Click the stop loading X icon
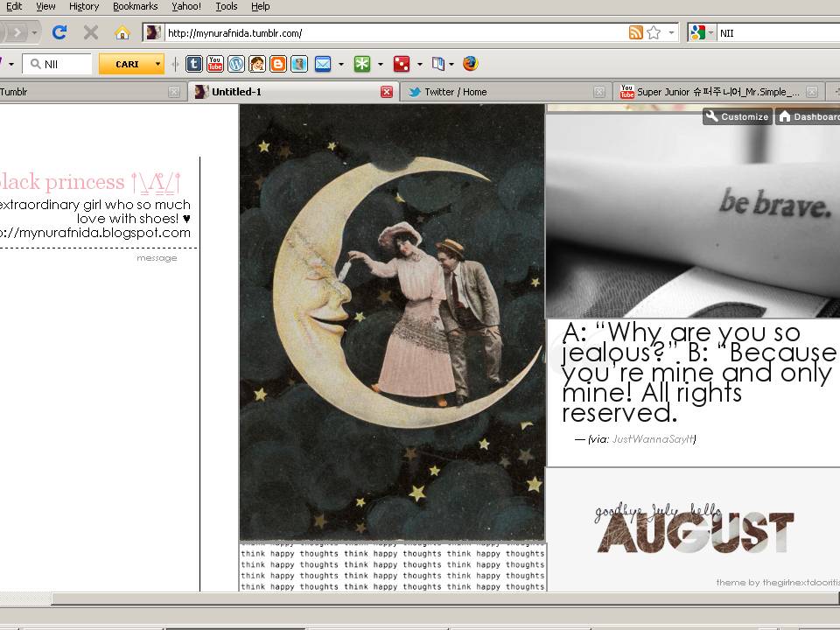This screenshot has height=630, width=840. (x=90, y=32)
